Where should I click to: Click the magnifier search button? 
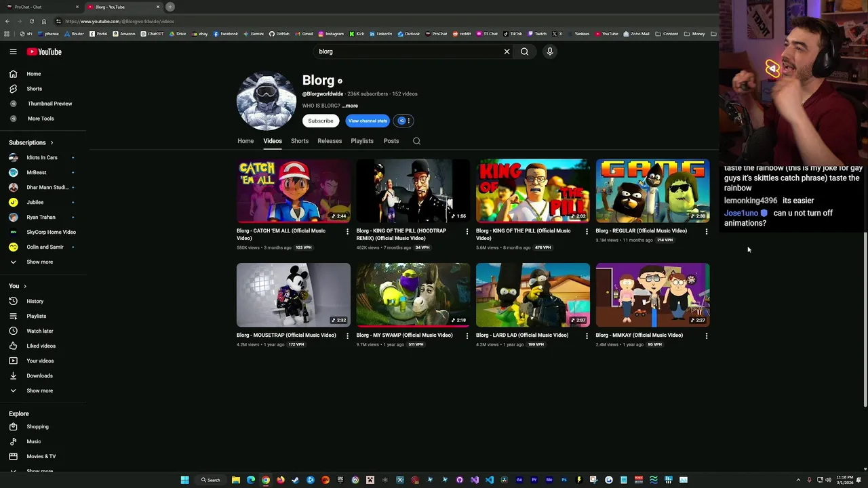tap(524, 52)
